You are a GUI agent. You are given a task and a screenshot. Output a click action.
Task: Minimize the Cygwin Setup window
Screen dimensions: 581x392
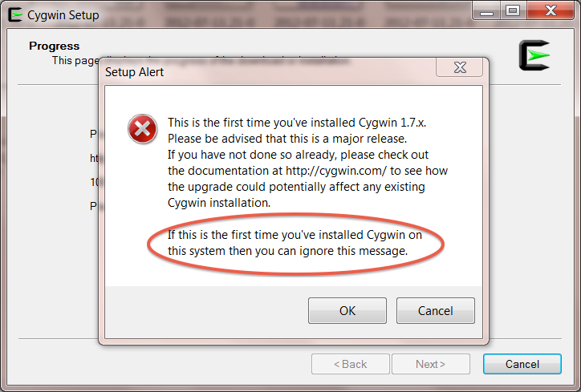(486, 11)
